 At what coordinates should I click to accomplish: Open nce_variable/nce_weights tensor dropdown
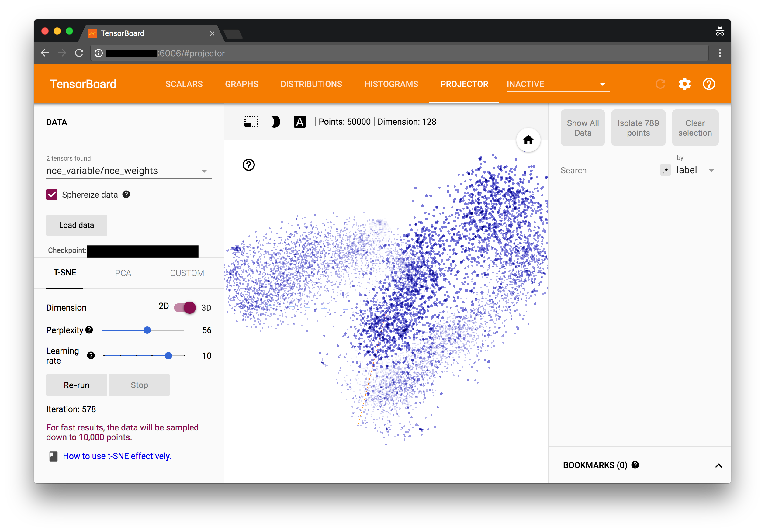pos(129,171)
